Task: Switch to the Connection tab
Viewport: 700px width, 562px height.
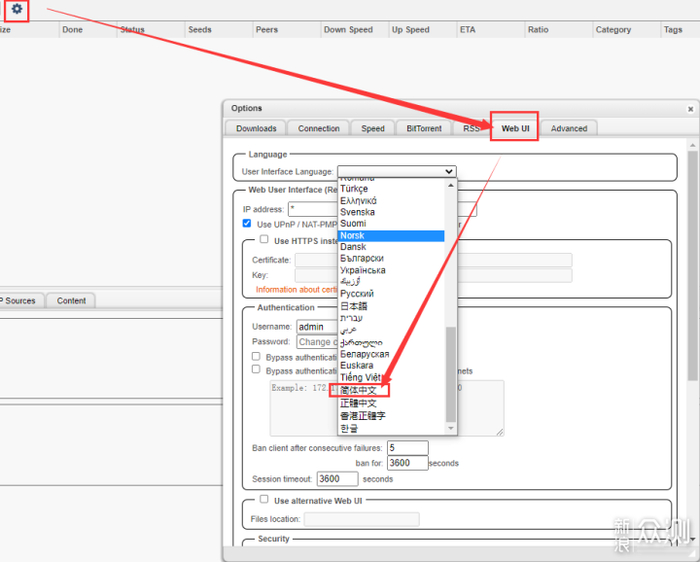Action: tap(319, 128)
